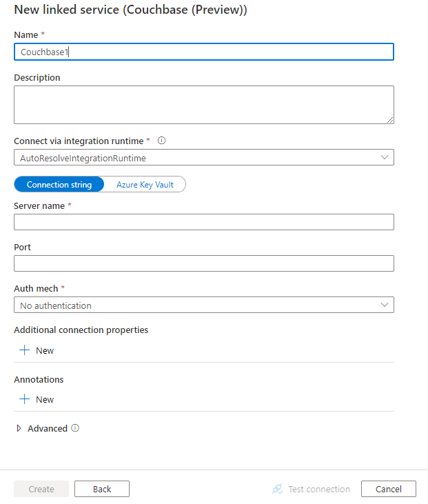Viewport: 428px width, 504px height.
Task: Expand the Advanced section
Action: pyautogui.click(x=19, y=428)
